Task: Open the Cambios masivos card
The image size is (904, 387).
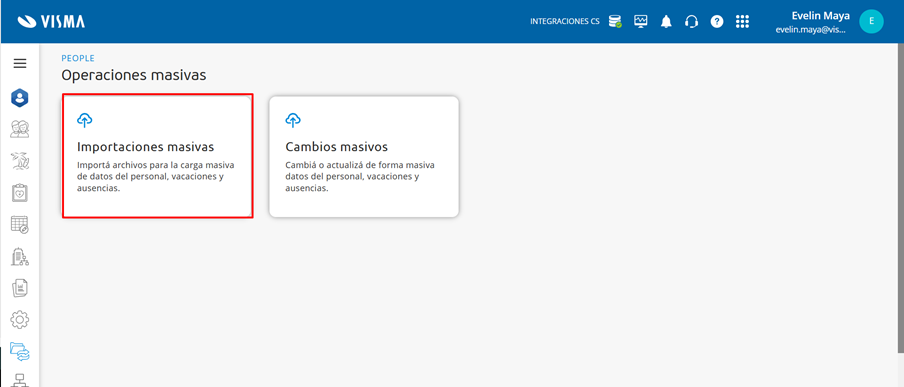Action: coord(364,156)
